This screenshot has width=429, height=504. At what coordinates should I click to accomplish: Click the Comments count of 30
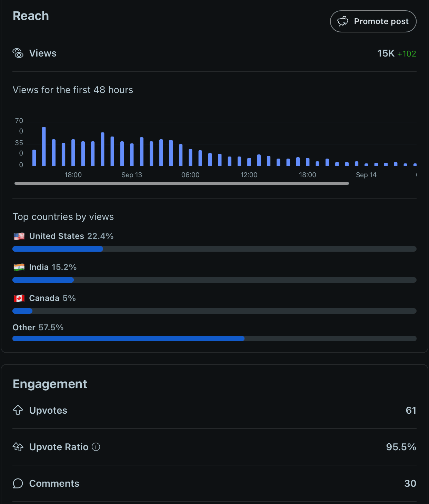[410, 483]
